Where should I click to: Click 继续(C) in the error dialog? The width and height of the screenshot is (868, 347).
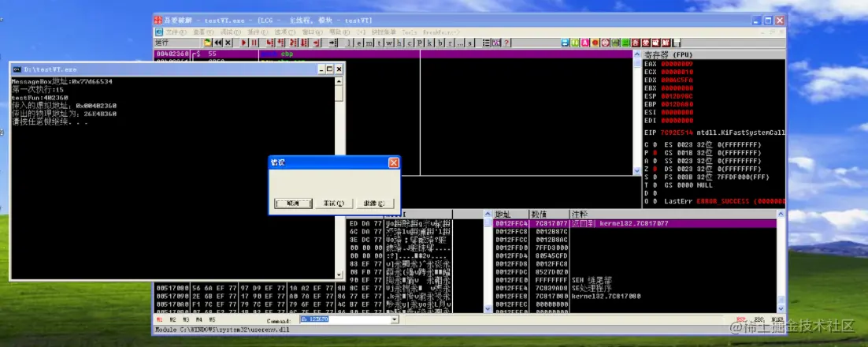(x=375, y=203)
